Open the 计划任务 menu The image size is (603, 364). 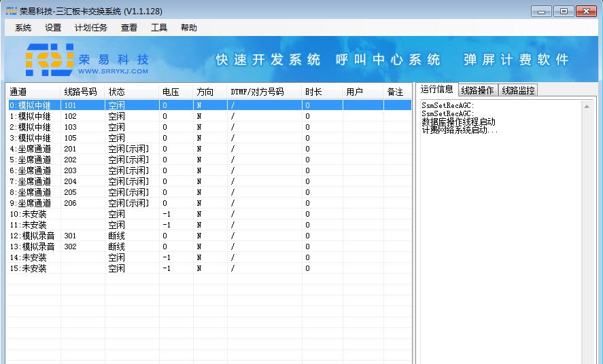coord(90,28)
